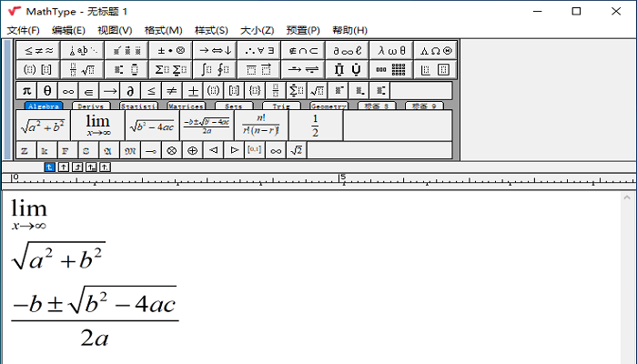The width and height of the screenshot is (637, 364).
Task: Select the relational tab stop
Action: tap(91, 167)
